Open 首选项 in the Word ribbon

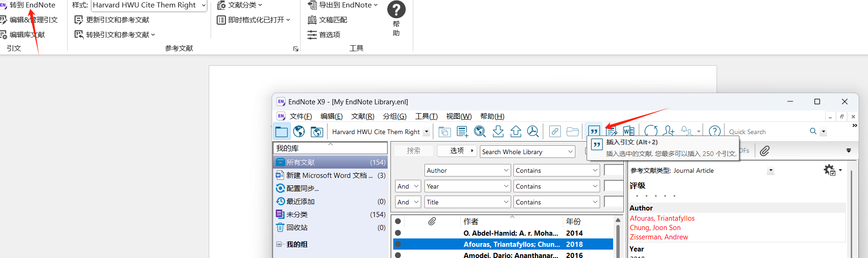point(324,35)
